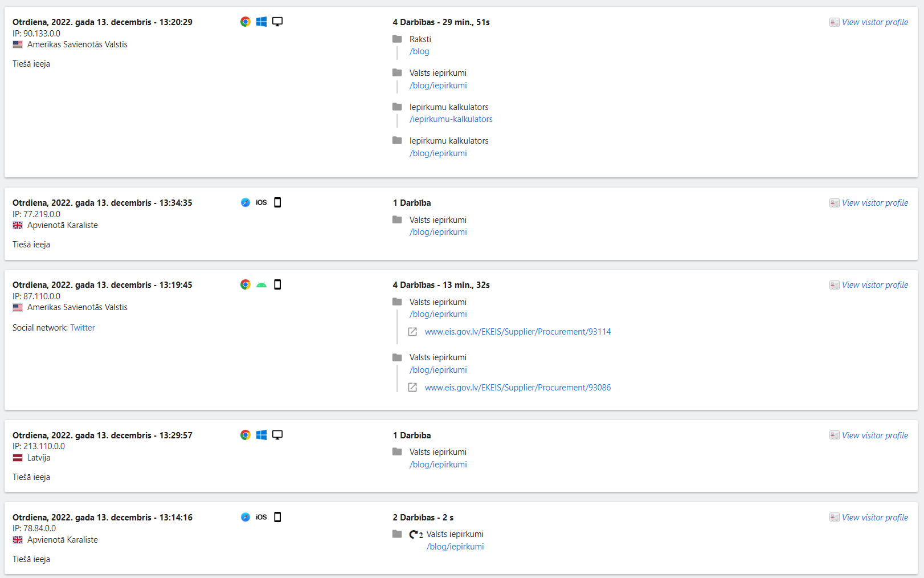This screenshot has height=578, width=924.
Task: Click UK flag for IP 77.219.0.0
Action: [18, 225]
